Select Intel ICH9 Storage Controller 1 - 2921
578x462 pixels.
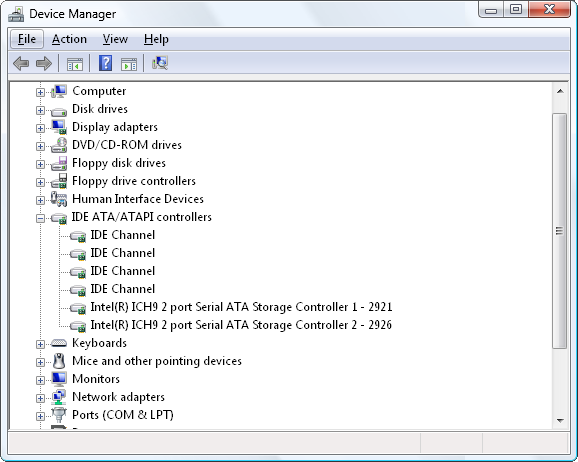241,307
